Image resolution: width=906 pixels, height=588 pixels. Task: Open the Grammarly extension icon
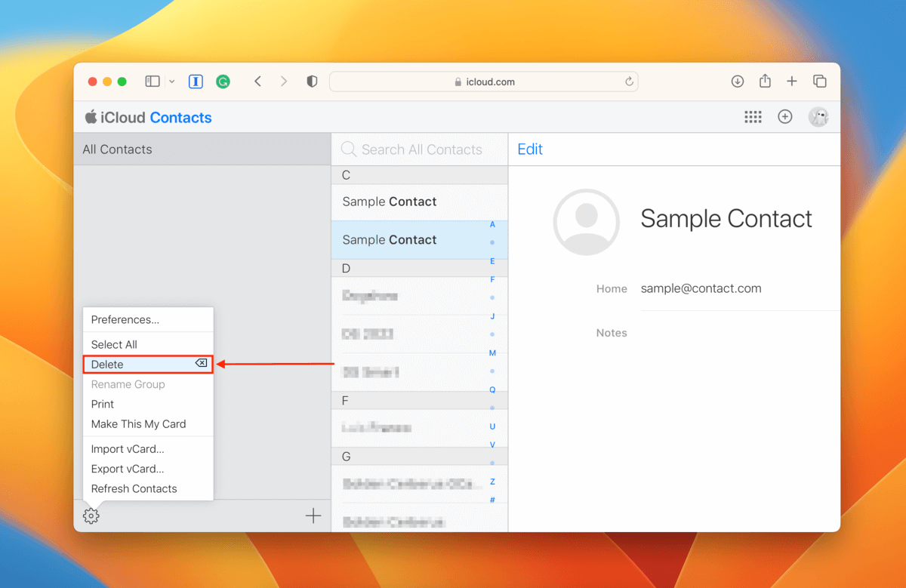click(x=223, y=82)
